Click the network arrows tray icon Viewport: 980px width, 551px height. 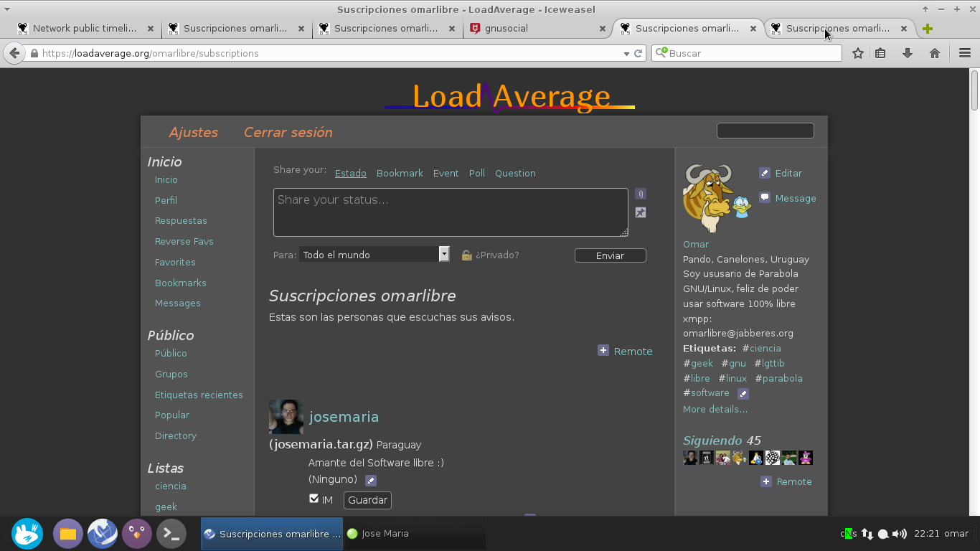coord(867,534)
